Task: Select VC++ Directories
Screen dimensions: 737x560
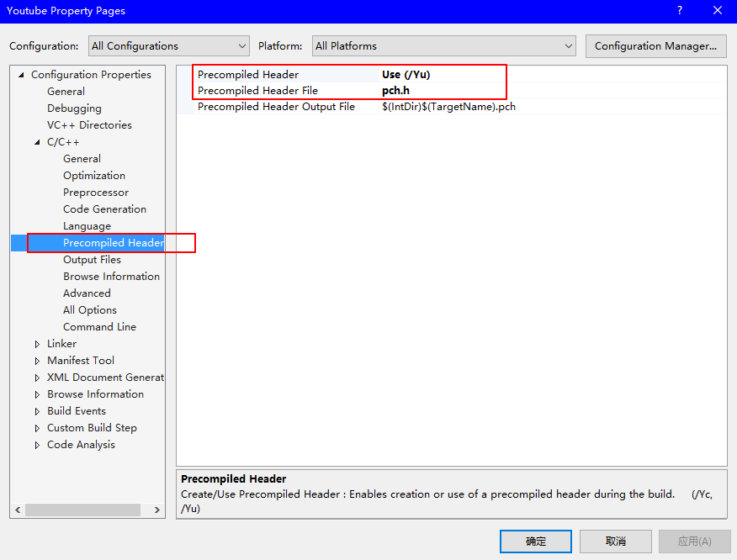Action: 89,125
